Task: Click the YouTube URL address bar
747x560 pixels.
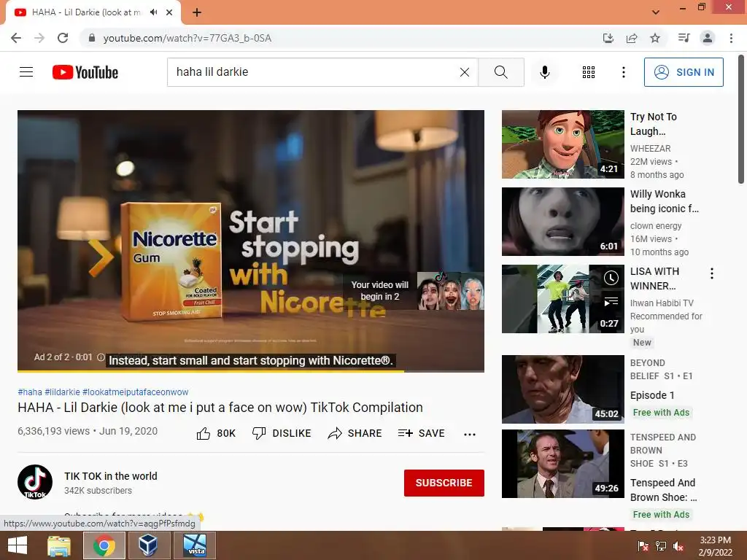Action: 338,38
